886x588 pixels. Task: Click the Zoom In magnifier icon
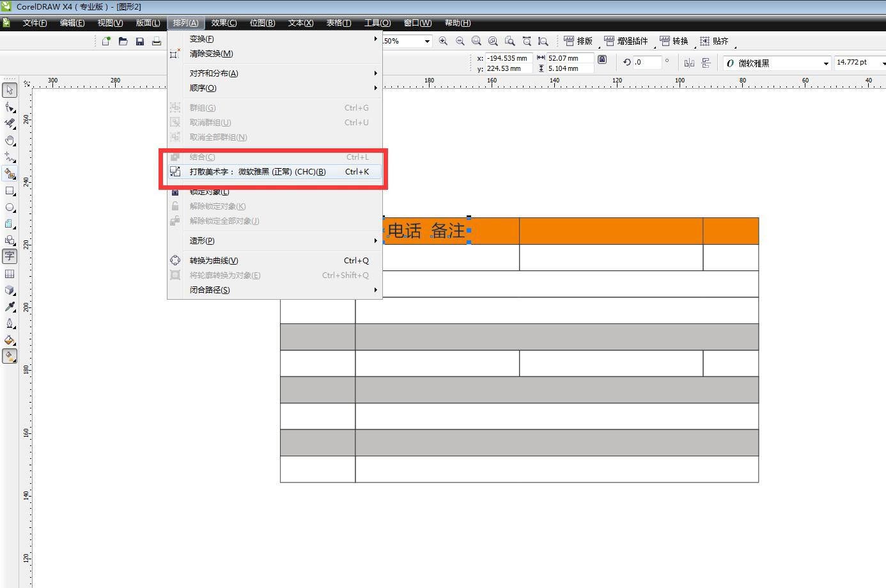(443, 41)
